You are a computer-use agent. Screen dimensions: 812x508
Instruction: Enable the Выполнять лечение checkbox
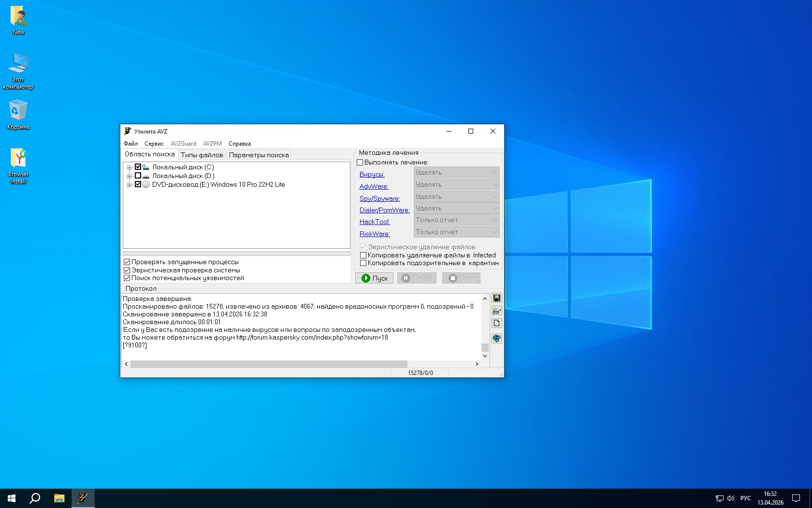coord(360,163)
